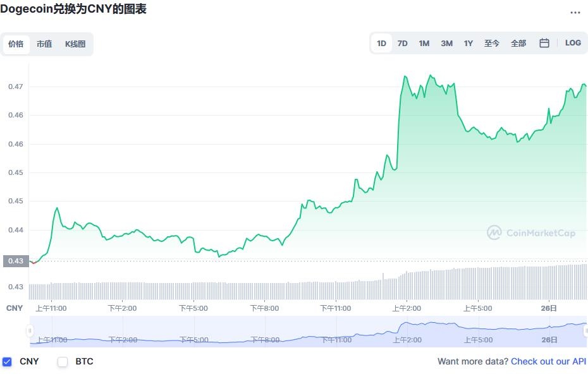Open the Check out our API link
The image size is (588, 379).
[x=548, y=361]
